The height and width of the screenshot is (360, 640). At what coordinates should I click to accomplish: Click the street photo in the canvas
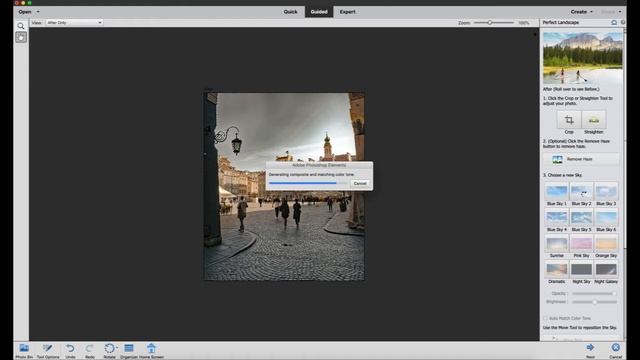[284, 187]
